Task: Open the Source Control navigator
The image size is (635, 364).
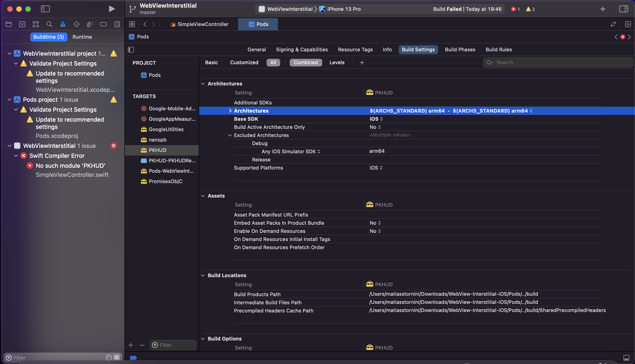Action: click(x=22, y=24)
